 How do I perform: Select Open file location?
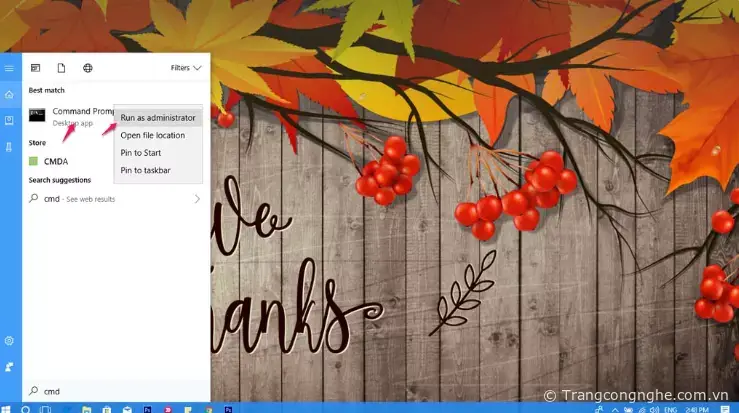point(152,135)
